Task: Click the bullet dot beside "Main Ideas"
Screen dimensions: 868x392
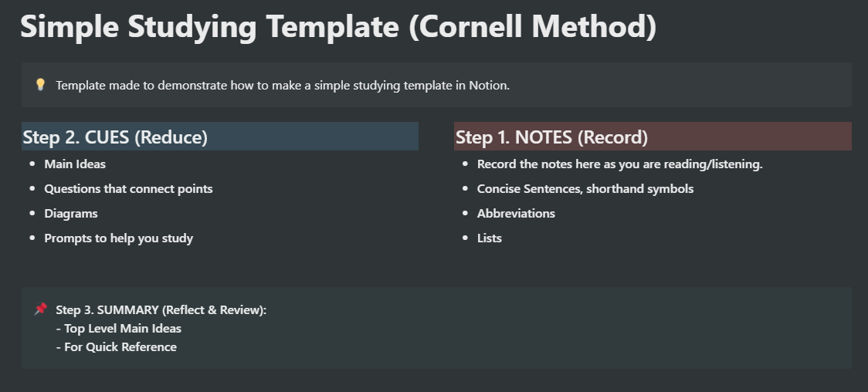Action: (x=32, y=164)
